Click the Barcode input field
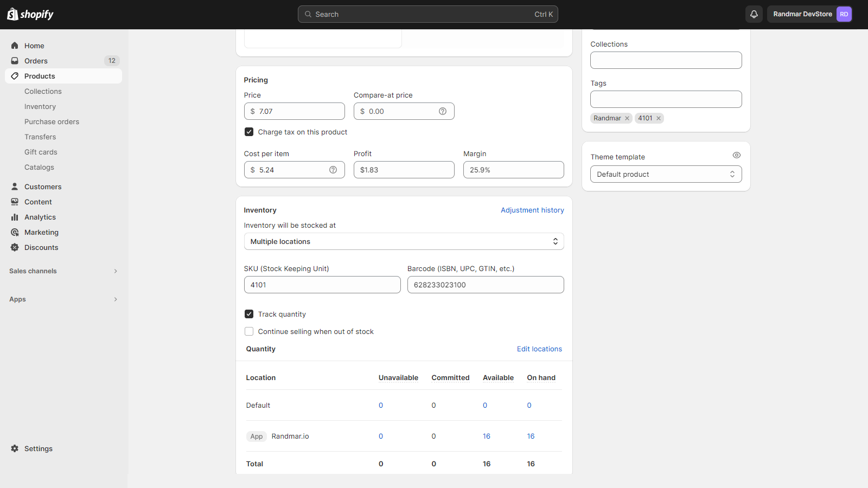This screenshot has width=868, height=488. (486, 285)
